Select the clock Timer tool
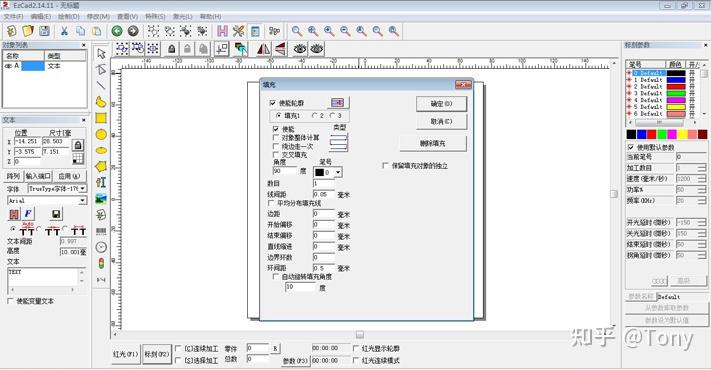 [101, 247]
